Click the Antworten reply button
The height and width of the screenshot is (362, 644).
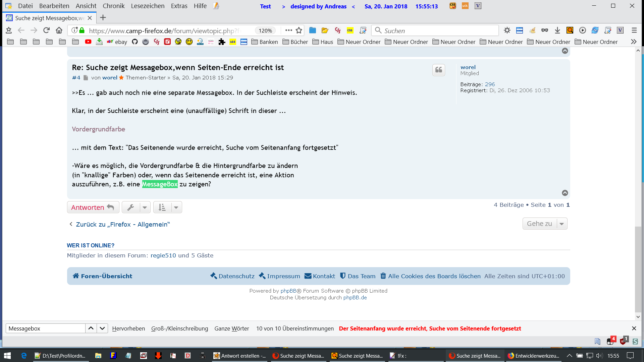point(93,207)
